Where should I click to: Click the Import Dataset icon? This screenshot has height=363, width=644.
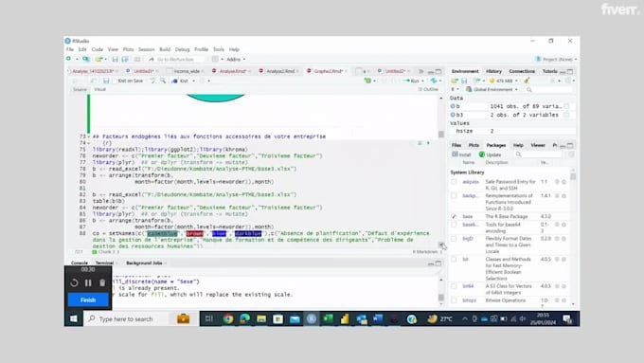tap(476, 81)
